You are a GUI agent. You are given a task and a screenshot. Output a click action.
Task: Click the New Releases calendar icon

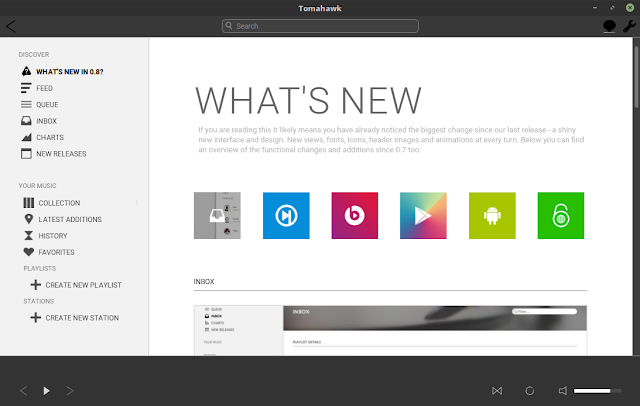26,153
